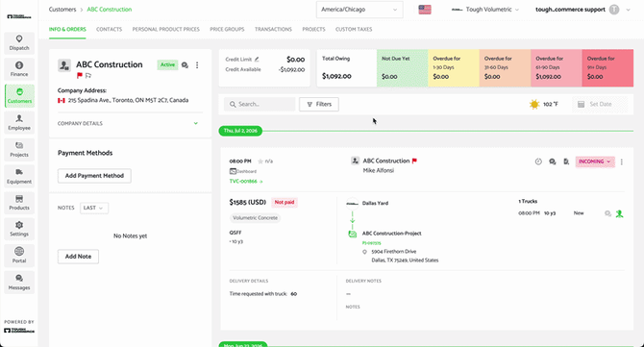
Task: Click the star rating icon next to n/a
Action: pyautogui.click(x=260, y=161)
